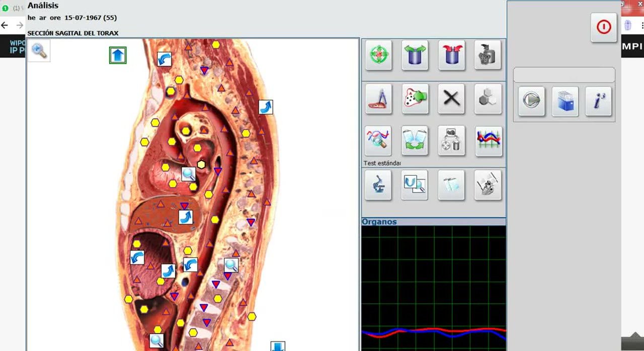Click the blue cylinder with red arrows
Image resolution: width=644 pixels, height=351 pixels.
451,55
